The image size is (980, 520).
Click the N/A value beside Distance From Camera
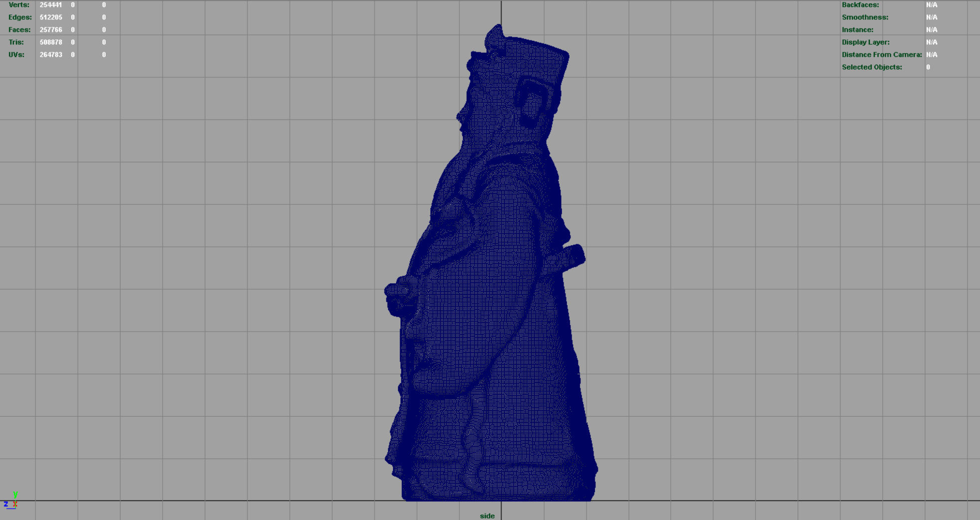tap(932, 55)
